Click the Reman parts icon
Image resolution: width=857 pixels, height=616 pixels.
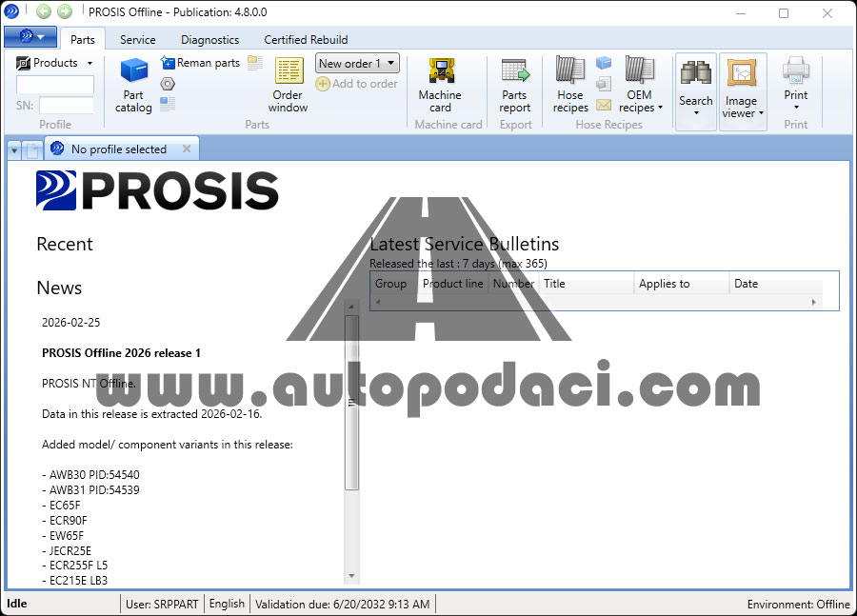[168, 63]
